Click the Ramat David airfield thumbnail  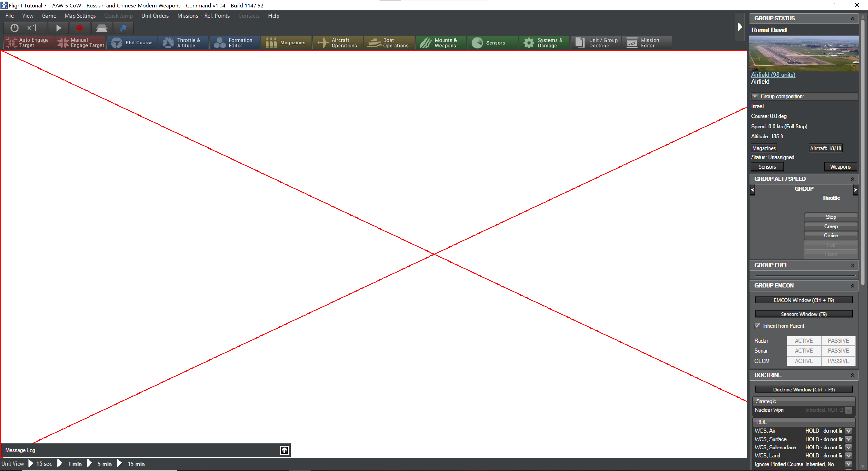[x=804, y=54]
